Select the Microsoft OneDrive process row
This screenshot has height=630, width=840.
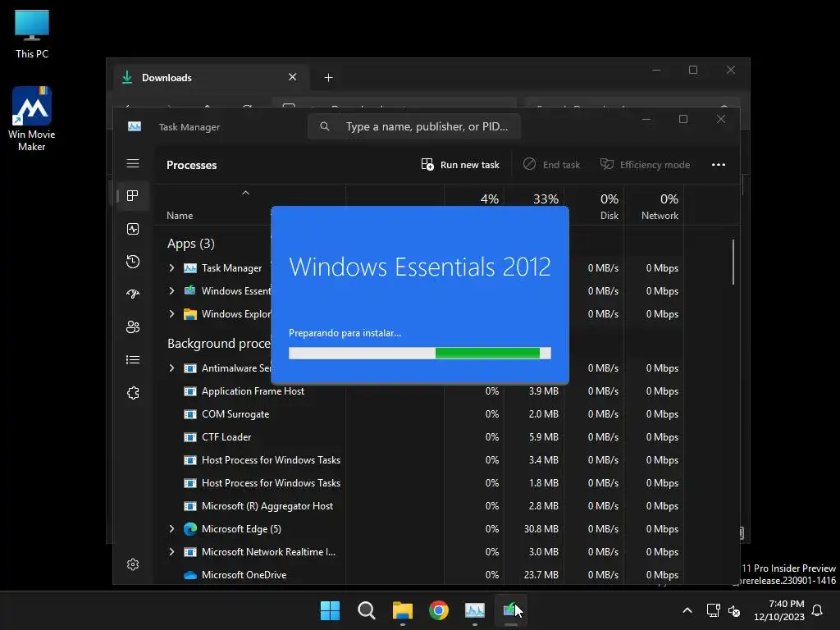coord(425,575)
